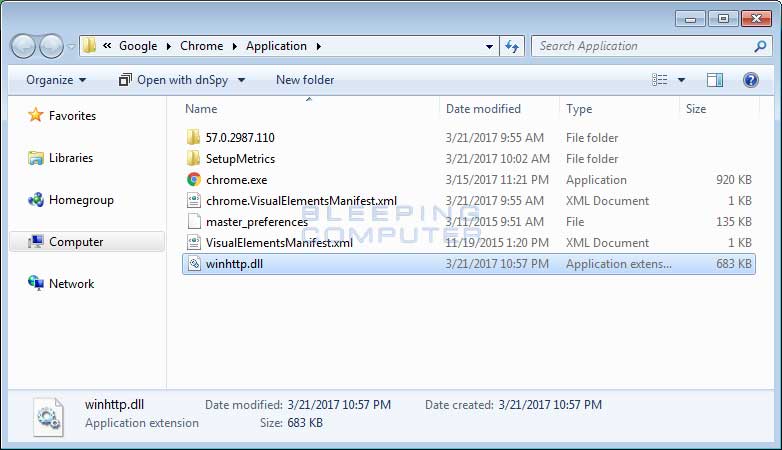Viewport: 782px width, 450px height.
Task: Select Homegroup in navigation pane
Action: (x=81, y=200)
